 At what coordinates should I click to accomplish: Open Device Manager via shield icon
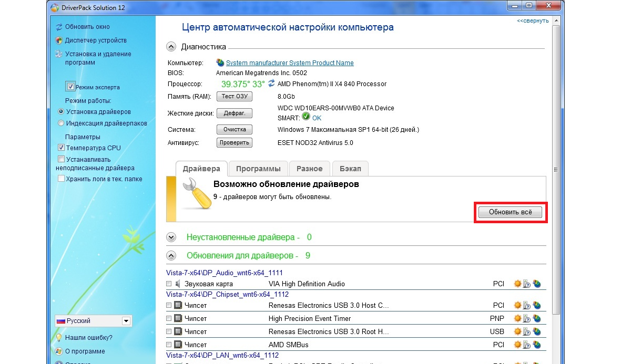click(59, 40)
